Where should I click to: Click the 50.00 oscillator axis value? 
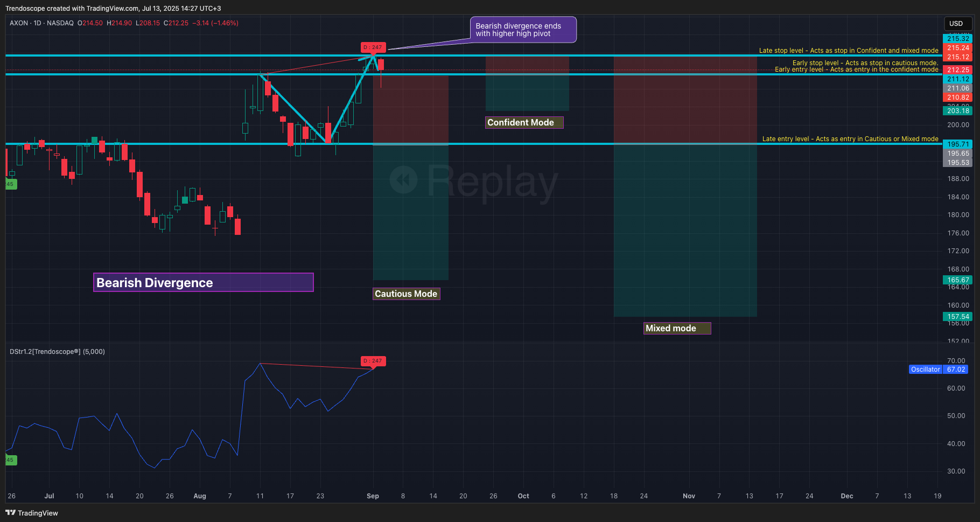tap(956, 416)
